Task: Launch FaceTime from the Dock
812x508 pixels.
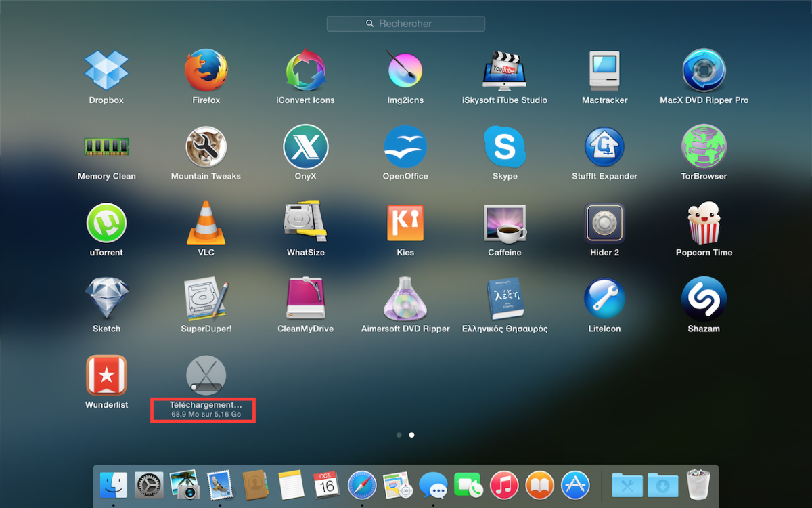Action: 468,485
